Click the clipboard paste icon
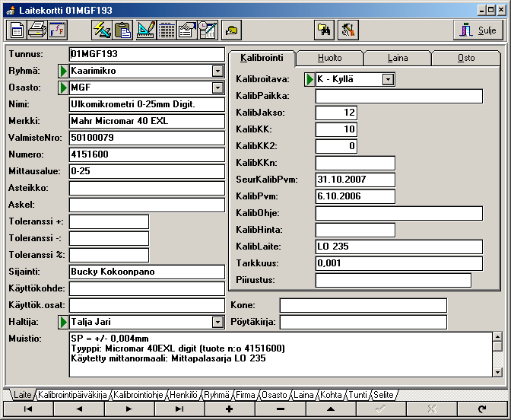 pyautogui.click(x=122, y=30)
